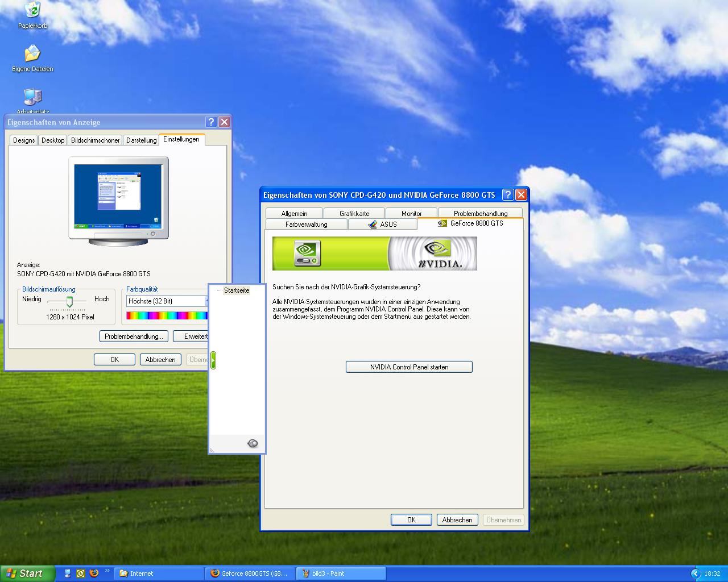The height and width of the screenshot is (582, 728).
Task: Expand the quick launch chevron overflow
Action: pyautogui.click(x=107, y=571)
